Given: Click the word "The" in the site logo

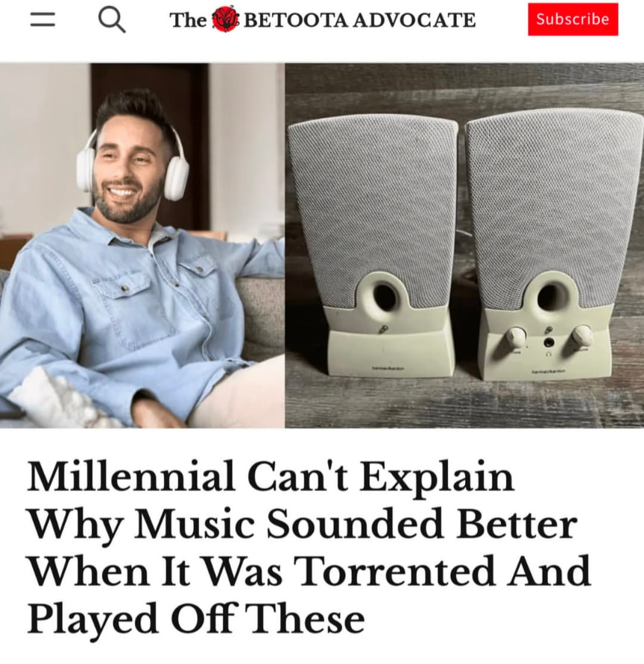Looking at the screenshot, I should (x=188, y=20).
